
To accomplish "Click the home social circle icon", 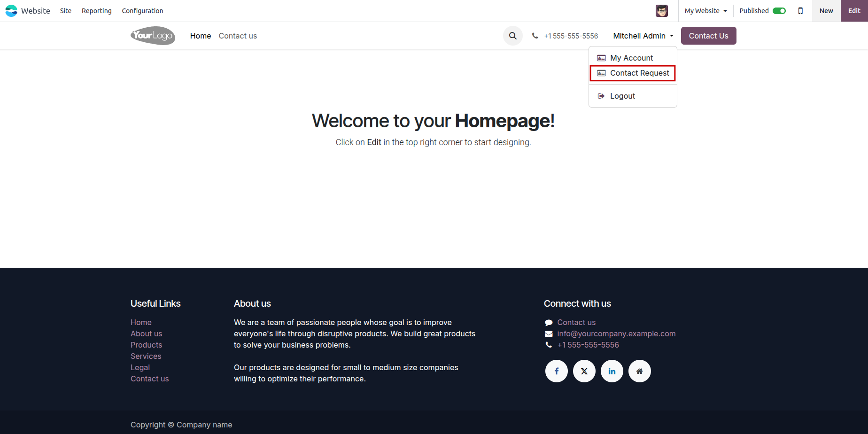I will pos(640,371).
